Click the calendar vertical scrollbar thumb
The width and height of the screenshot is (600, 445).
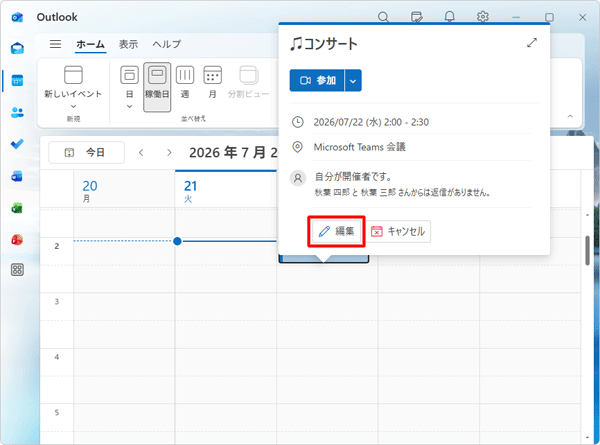(x=587, y=250)
